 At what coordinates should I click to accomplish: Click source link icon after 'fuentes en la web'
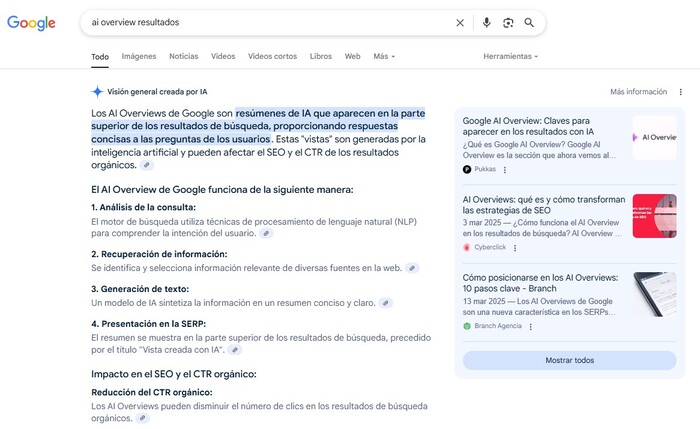point(412,268)
